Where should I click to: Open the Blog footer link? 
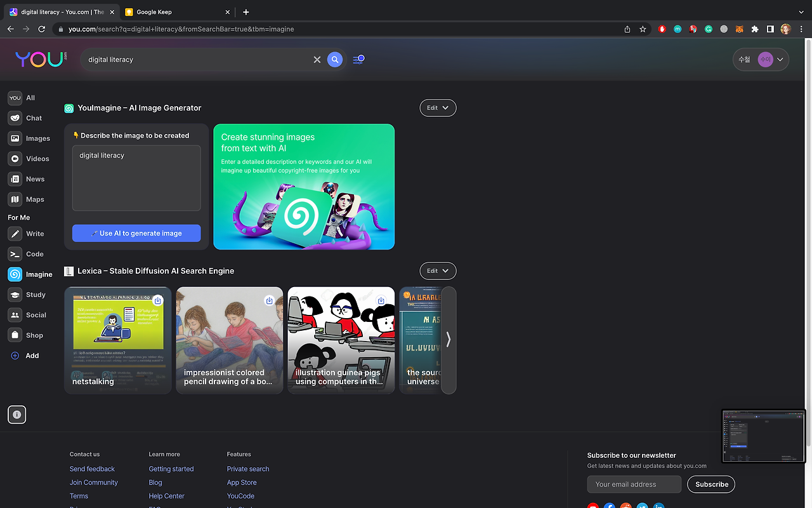[x=155, y=483]
